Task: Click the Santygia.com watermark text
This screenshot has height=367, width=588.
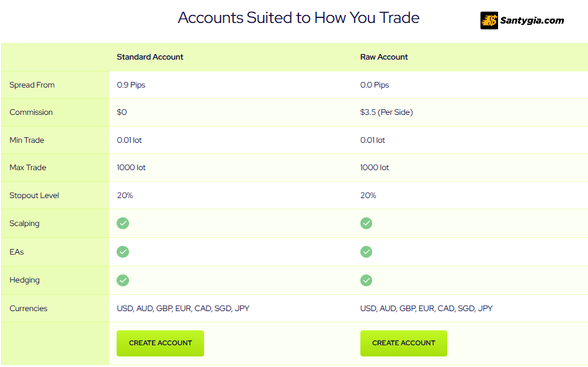Action: (x=532, y=20)
